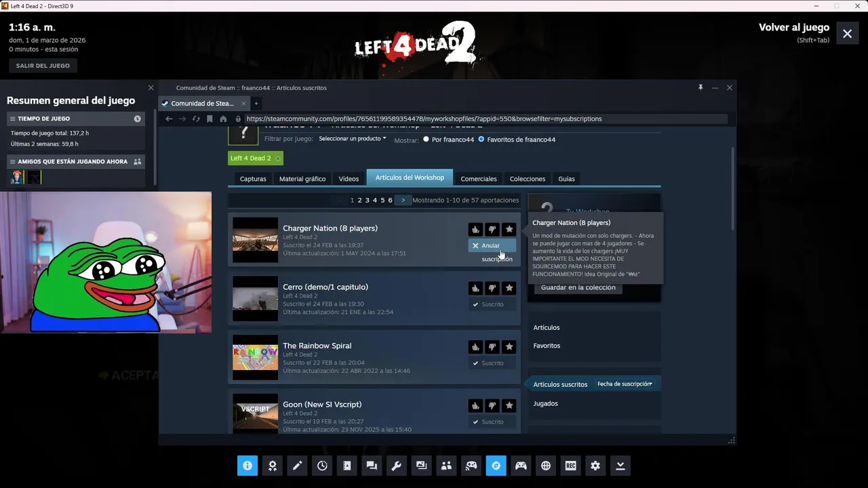Click 'Anular suscripción' for Charger Nation
This screenshot has height=488, width=868.
(x=492, y=246)
